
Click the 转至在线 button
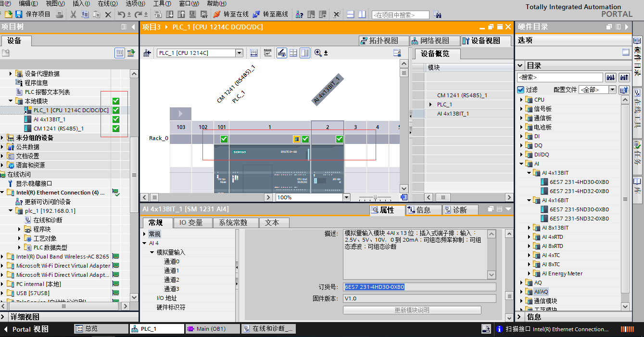click(x=231, y=14)
